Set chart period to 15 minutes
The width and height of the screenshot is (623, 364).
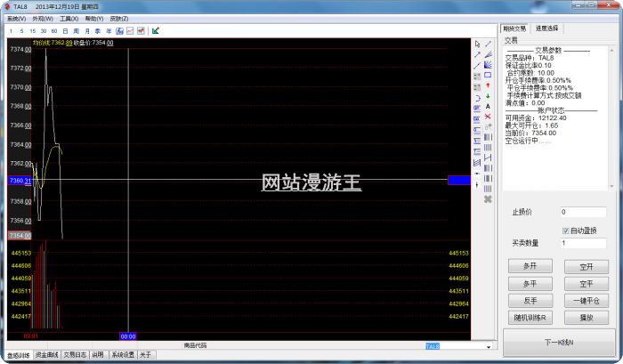pyautogui.click(x=33, y=31)
